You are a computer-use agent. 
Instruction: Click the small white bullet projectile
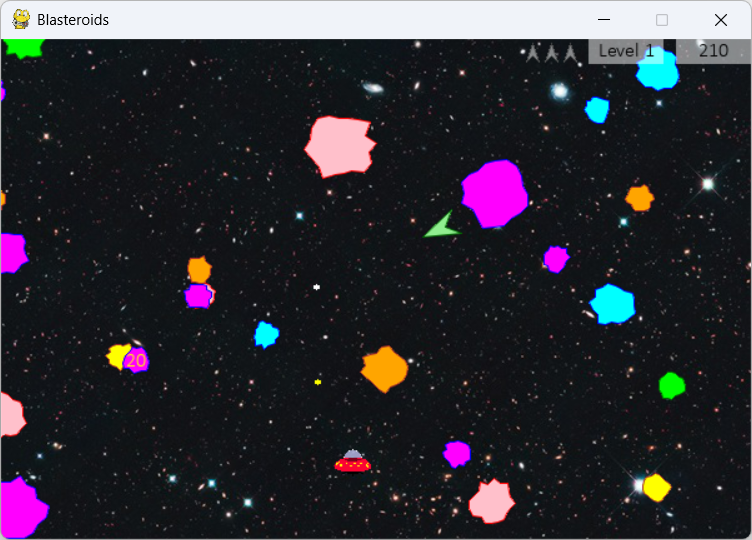pos(316,287)
